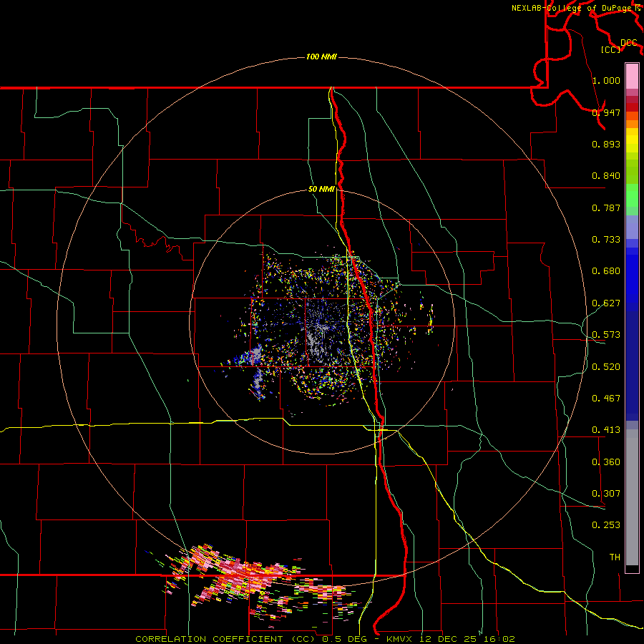Click the 0.947 scale value
The height and width of the screenshot is (644, 644).
click(606, 112)
